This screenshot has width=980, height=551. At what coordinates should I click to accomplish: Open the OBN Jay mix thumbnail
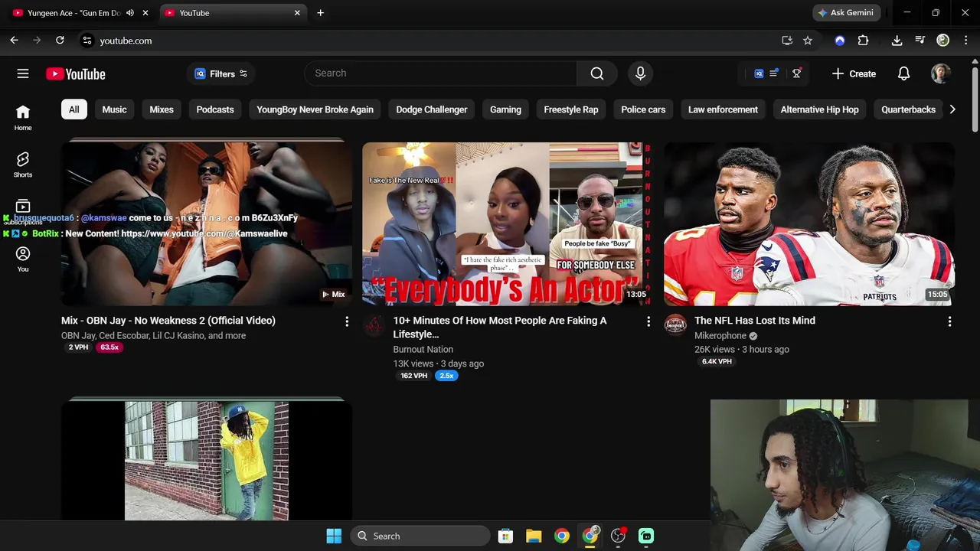(x=207, y=223)
